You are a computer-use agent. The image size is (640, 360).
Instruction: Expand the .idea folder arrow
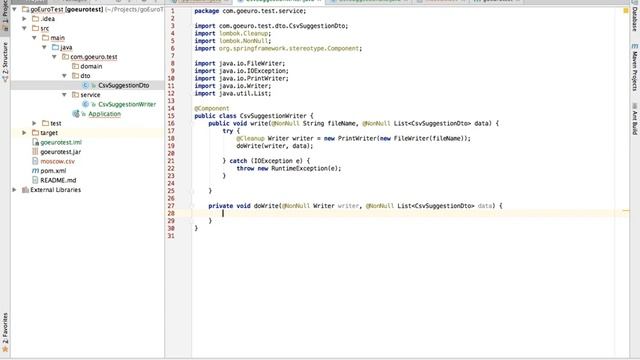(x=24, y=19)
